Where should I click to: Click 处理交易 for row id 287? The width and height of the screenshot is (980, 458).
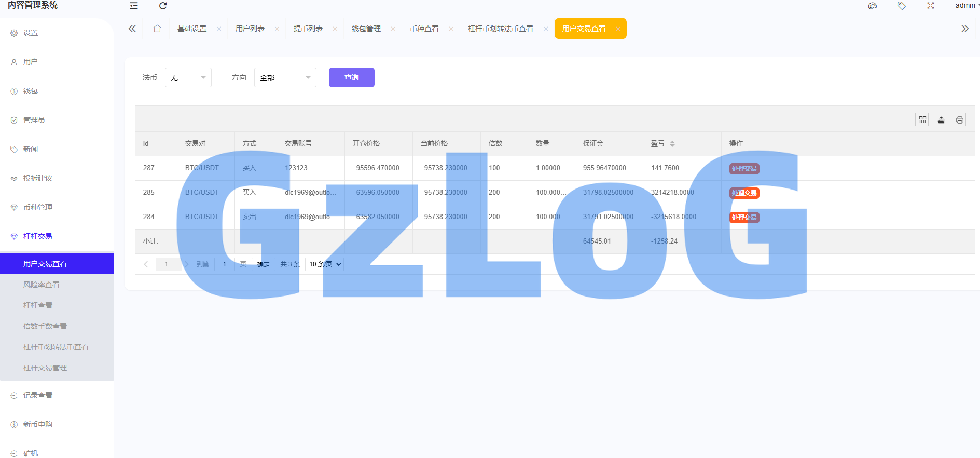(744, 169)
